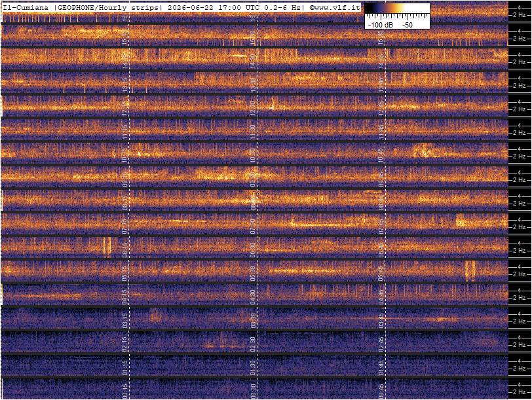Image resolution: width=532 pixels, height=400 pixels.
Task: Click the 0.2-6 Hz range text
Action: (x=282, y=7)
